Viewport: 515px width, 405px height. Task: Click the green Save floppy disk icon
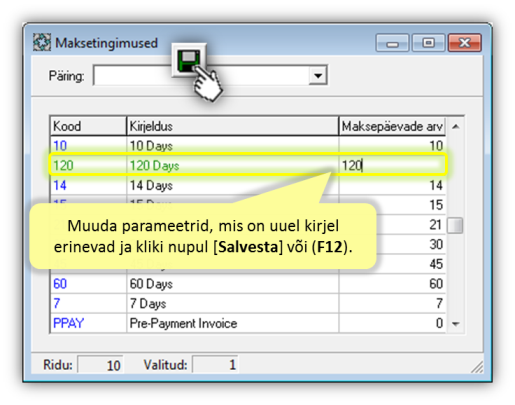click(189, 60)
